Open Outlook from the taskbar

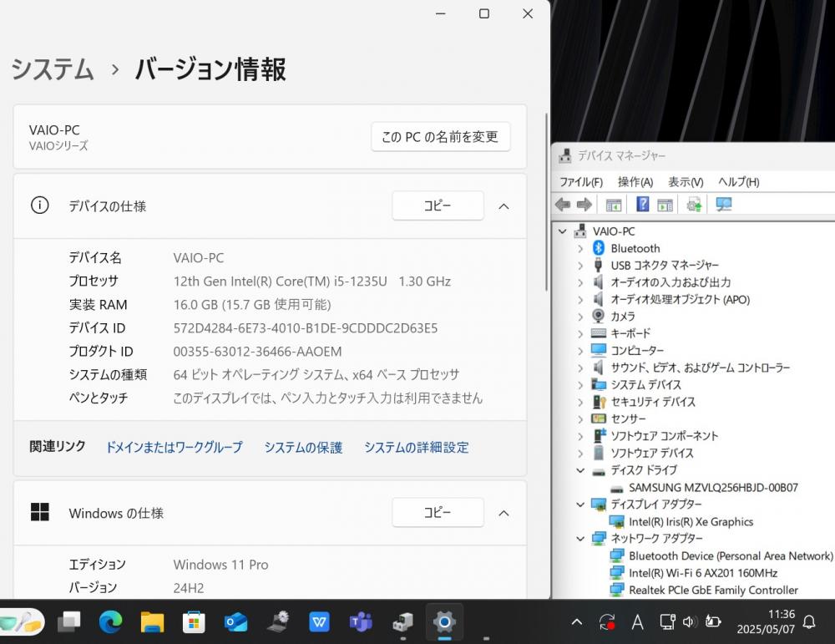pyautogui.click(x=235, y=621)
